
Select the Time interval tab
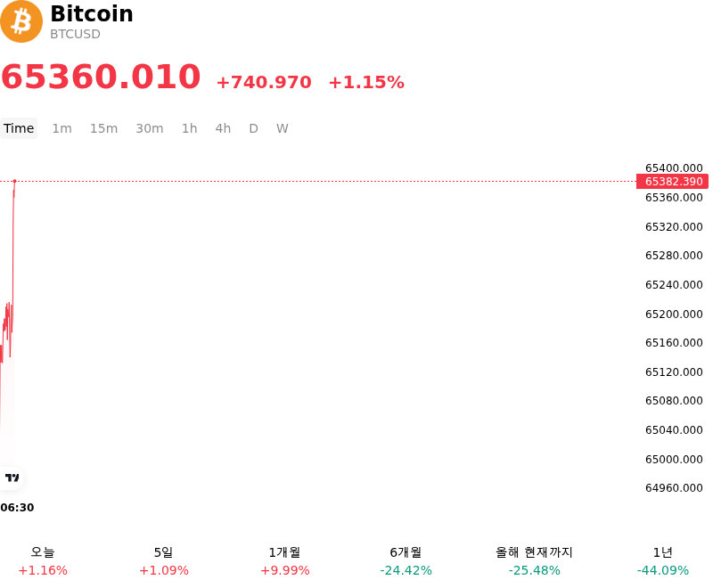point(19,128)
